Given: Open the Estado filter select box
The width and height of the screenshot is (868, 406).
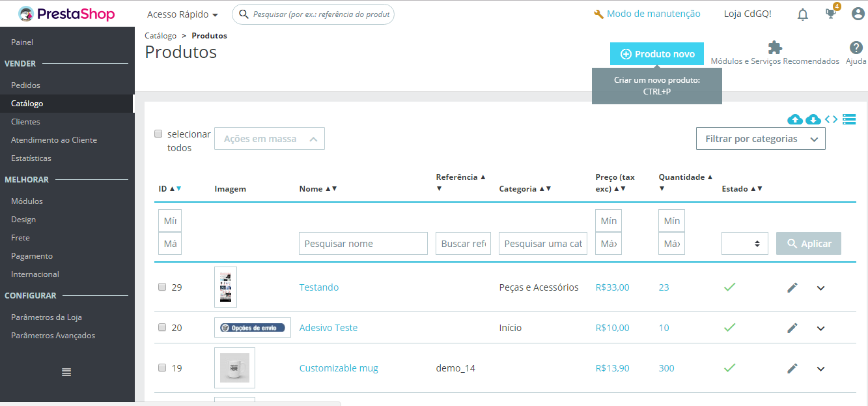Looking at the screenshot, I should [745, 243].
